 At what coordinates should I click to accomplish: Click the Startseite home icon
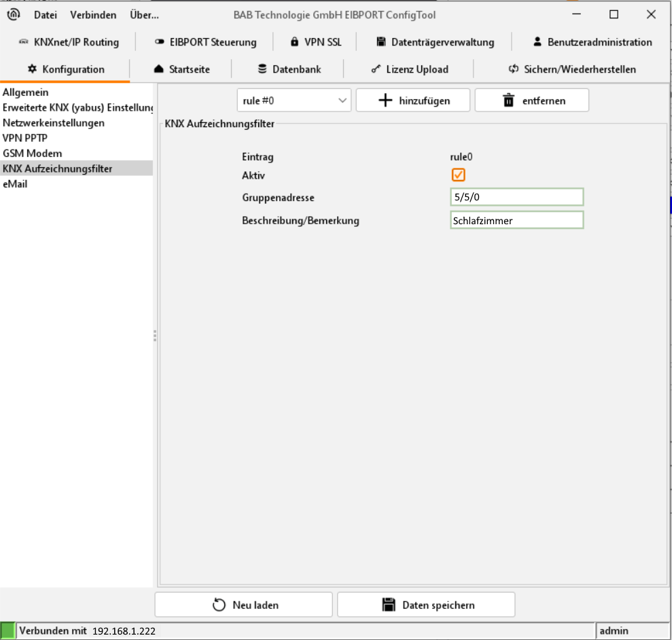pyautogui.click(x=158, y=69)
